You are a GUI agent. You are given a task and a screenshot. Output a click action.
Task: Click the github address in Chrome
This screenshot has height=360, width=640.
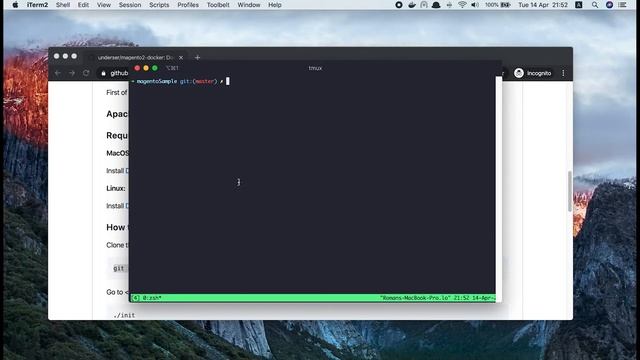[119, 73]
